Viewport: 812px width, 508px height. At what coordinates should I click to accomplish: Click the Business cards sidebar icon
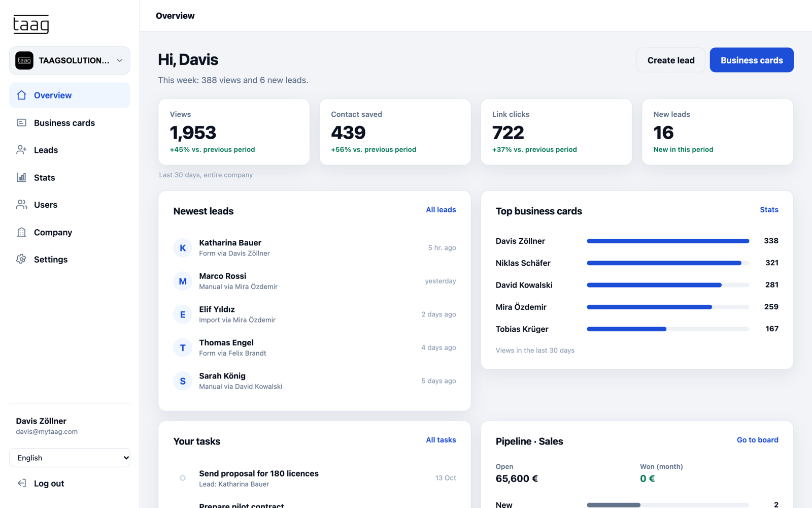click(21, 122)
